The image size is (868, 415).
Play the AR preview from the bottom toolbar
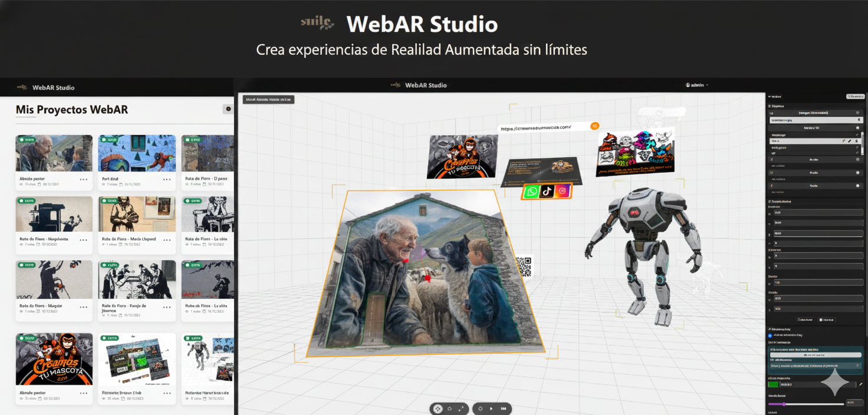[491, 409]
